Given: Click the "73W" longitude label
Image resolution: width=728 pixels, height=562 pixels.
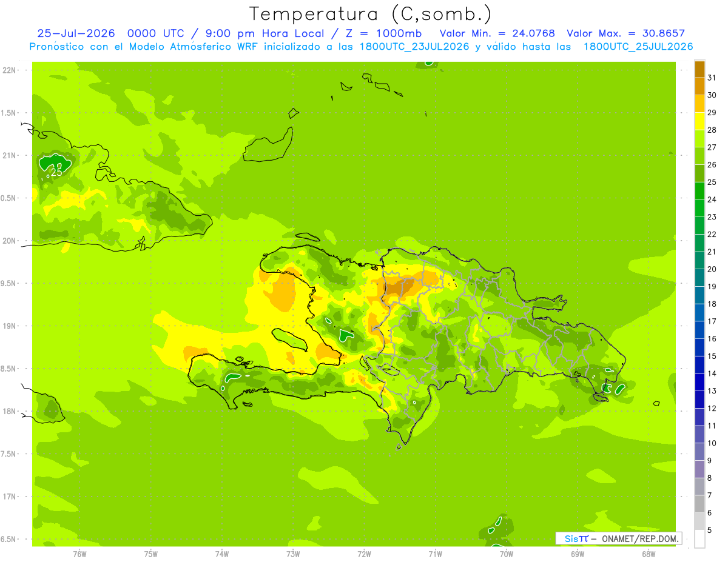Looking at the screenshot, I should tap(293, 554).
